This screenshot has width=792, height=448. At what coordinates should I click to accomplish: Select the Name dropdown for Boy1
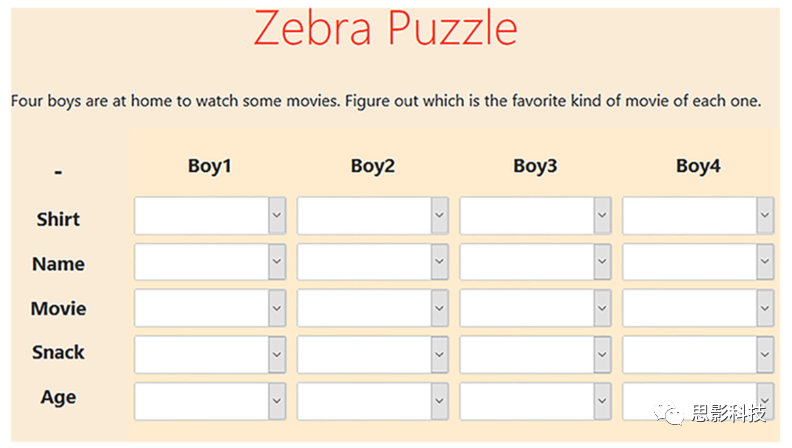point(210,262)
